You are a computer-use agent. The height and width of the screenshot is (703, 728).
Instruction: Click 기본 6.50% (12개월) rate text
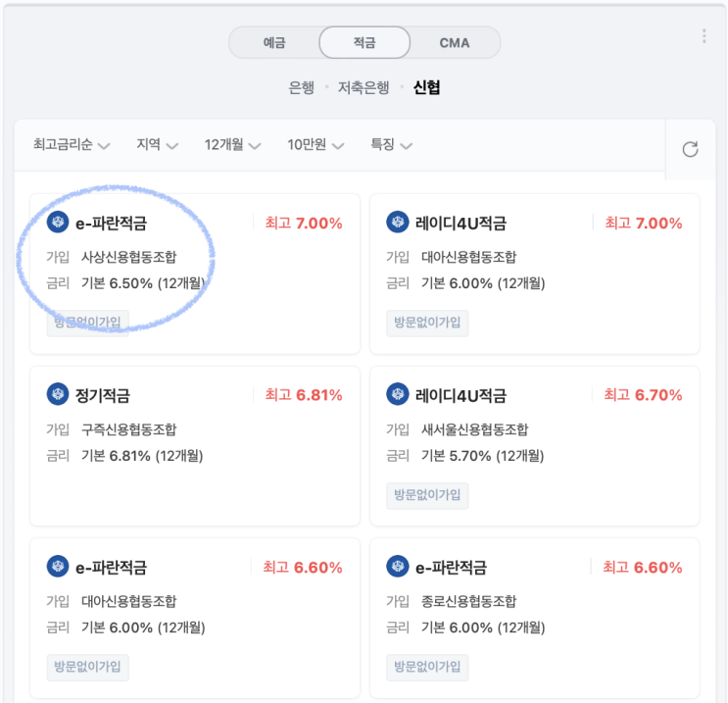(x=143, y=283)
